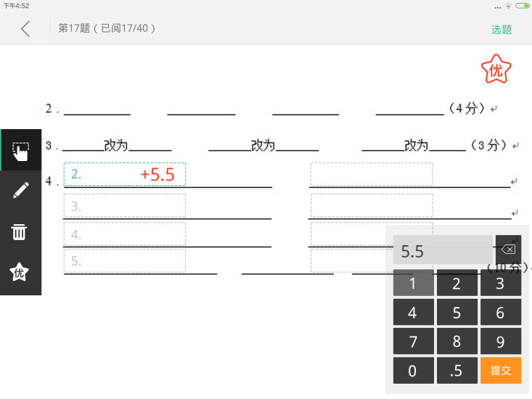Select scoring box 2 with +5.5
Screen dimensions: 532x399
(x=125, y=174)
